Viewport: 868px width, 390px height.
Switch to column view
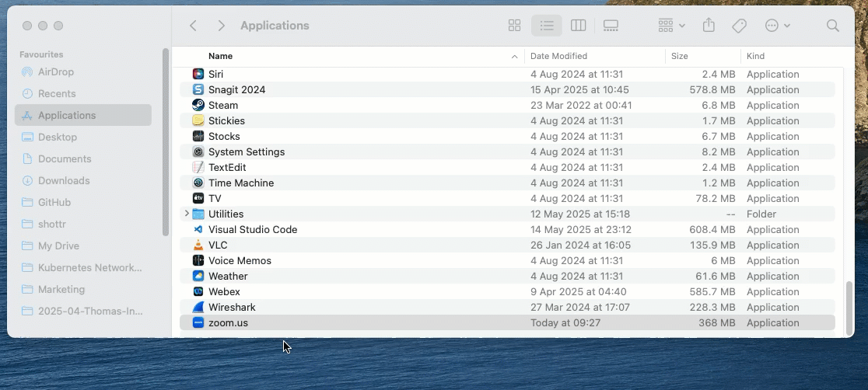(x=578, y=26)
